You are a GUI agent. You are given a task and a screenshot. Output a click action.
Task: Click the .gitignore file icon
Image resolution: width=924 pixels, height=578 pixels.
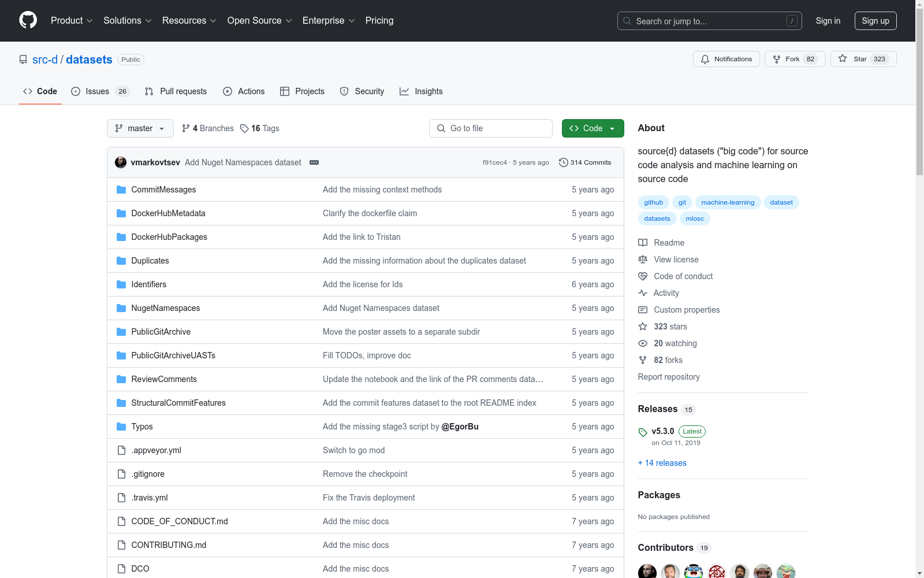(x=121, y=474)
